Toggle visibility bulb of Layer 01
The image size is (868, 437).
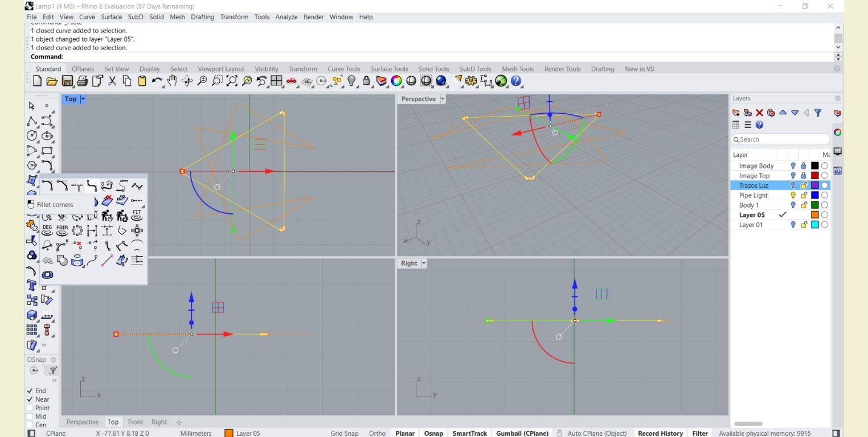(x=793, y=225)
